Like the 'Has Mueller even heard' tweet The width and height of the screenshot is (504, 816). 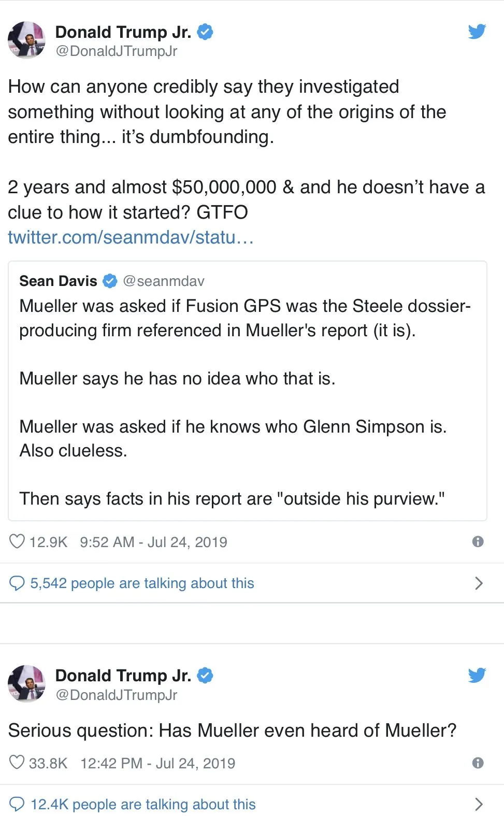pyautogui.click(x=17, y=763)
